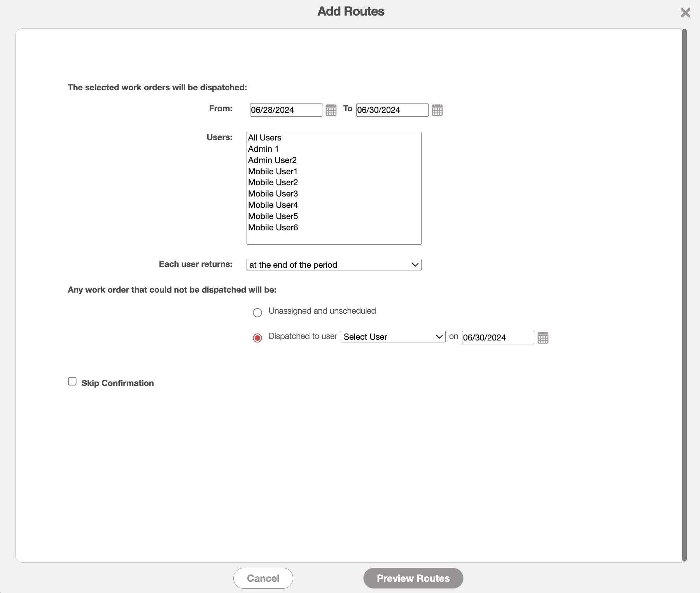
Task: Expand the Each user returns dropdown
Action: 334,265
